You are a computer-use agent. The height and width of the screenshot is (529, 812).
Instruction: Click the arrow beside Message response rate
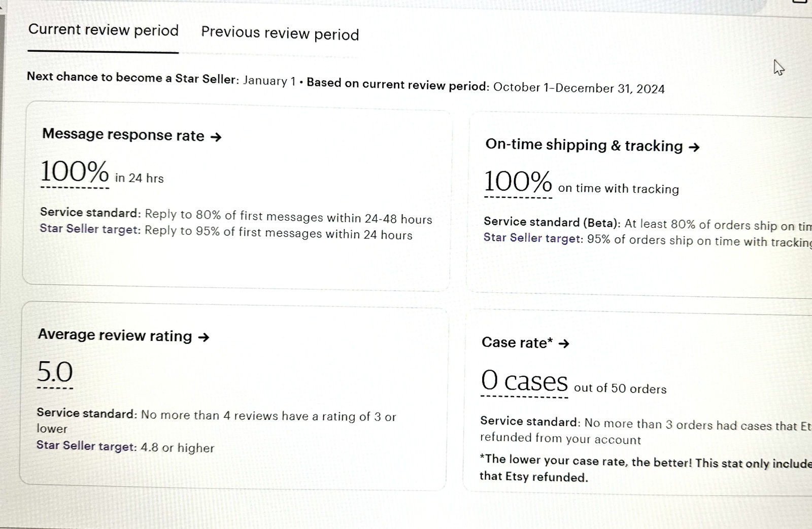pyautogui.click(x=216, y=137)
